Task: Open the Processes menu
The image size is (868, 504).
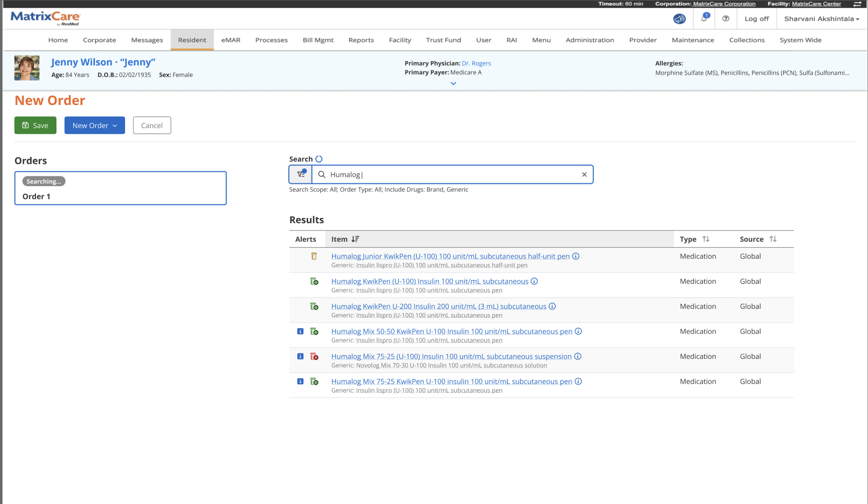Action: point(272,40)
